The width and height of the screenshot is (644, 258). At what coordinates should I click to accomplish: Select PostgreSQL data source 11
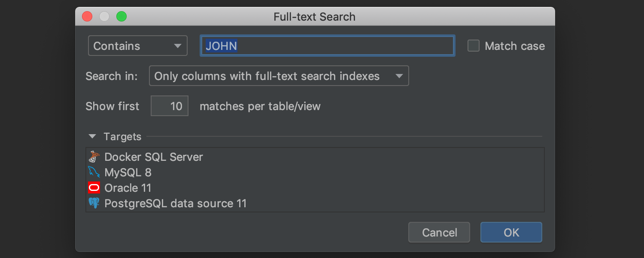point(175,203)
